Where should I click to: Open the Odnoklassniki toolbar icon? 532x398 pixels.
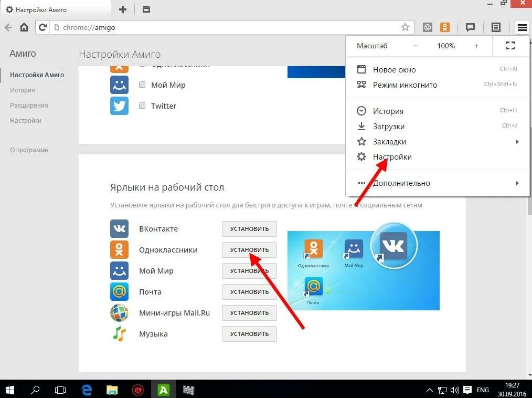pos(445,27)
